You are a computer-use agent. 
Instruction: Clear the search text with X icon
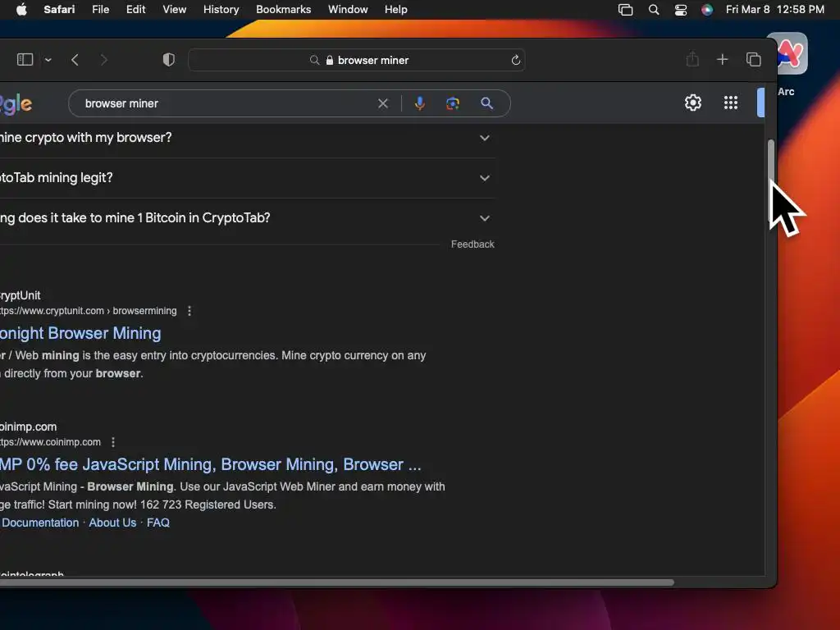click(383, 103)
